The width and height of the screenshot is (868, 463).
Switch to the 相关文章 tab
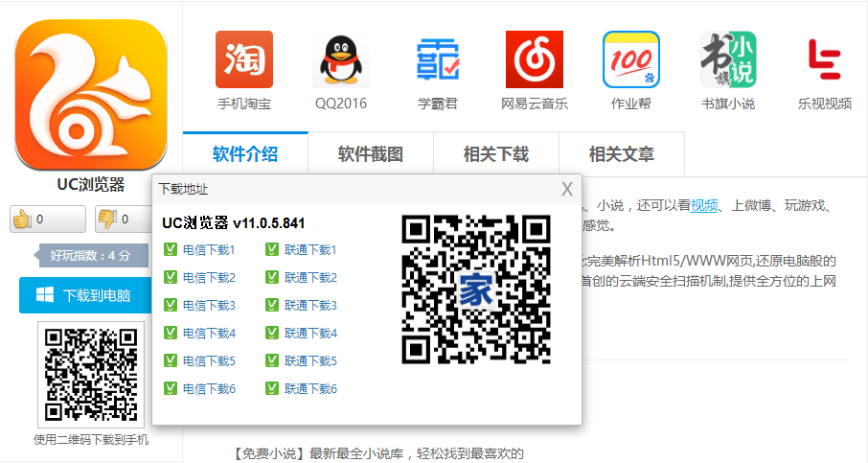(622, 153)
